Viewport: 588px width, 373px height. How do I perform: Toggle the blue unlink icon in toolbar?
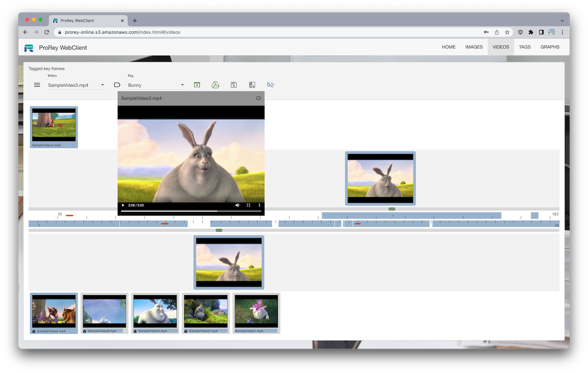click(x=270, y=85)
